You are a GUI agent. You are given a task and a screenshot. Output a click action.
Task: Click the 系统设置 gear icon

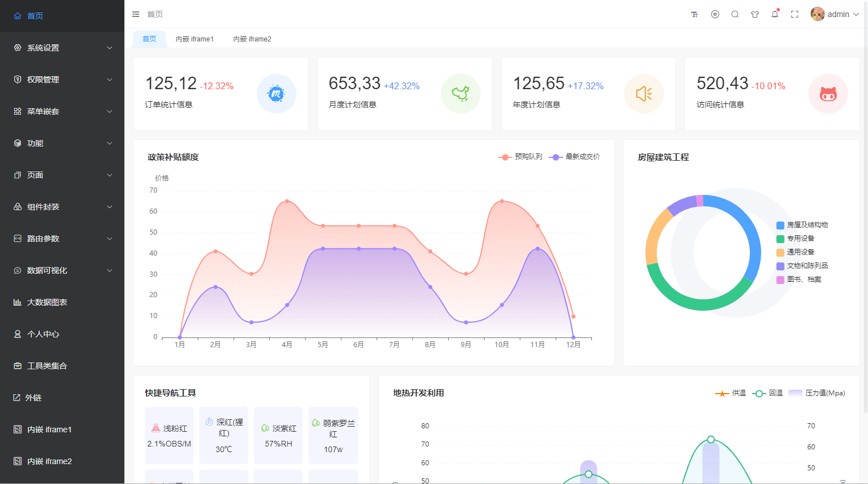click(18, 48)
